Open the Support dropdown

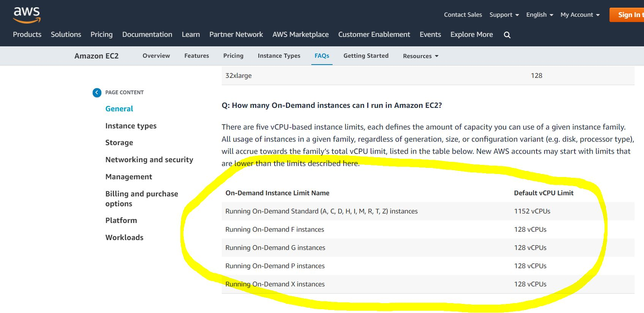tap(504, 15)
